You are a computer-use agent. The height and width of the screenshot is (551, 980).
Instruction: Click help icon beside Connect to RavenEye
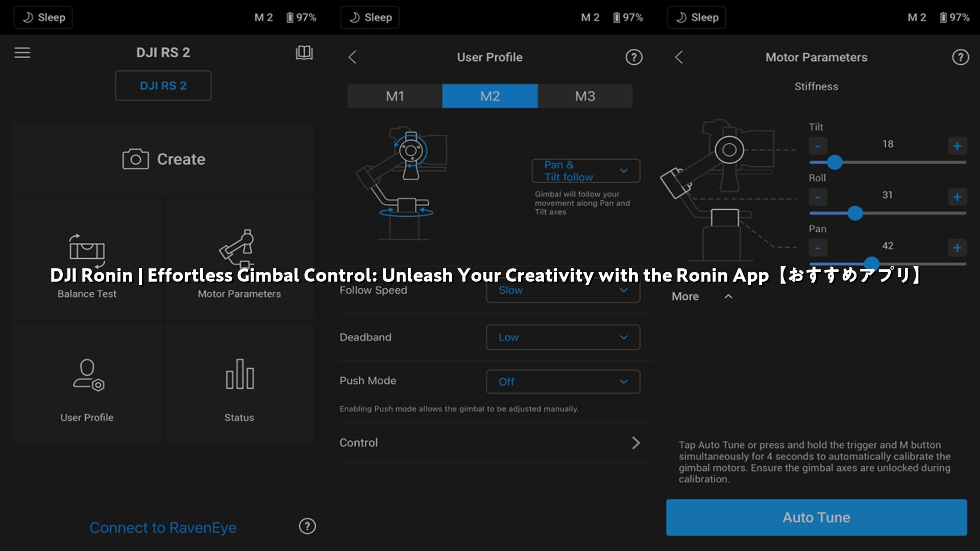pos(307,526)
